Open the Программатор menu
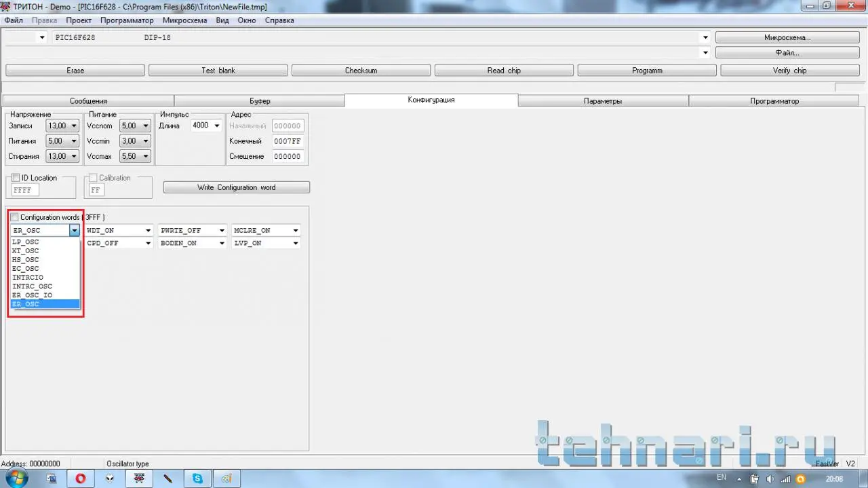 (127, 20)
